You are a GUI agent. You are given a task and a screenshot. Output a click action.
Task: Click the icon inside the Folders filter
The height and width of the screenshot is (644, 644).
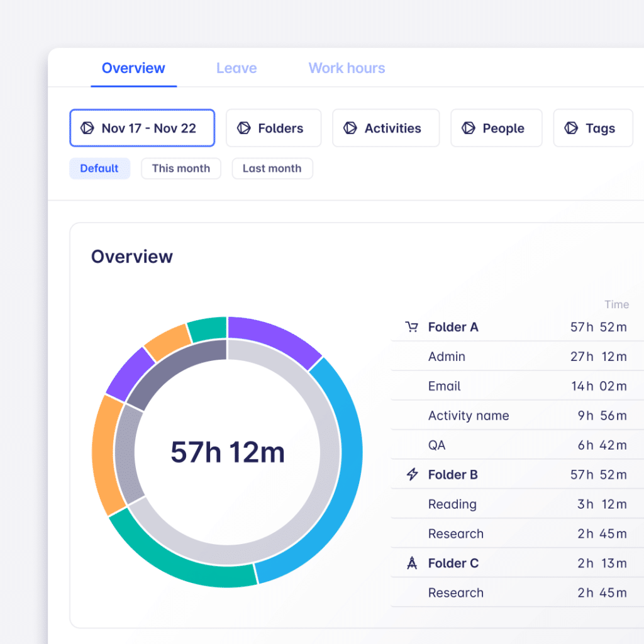243,128
